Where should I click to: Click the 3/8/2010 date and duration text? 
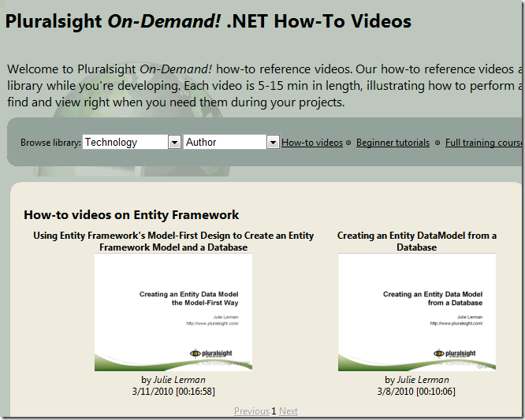click(417, 391)
